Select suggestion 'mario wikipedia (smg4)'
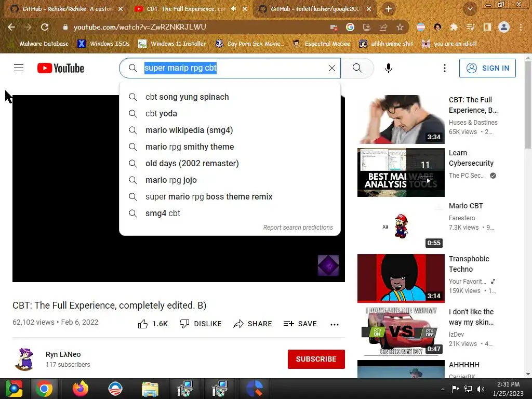Screen dimensions: 532x399 [x=230, y=130]
